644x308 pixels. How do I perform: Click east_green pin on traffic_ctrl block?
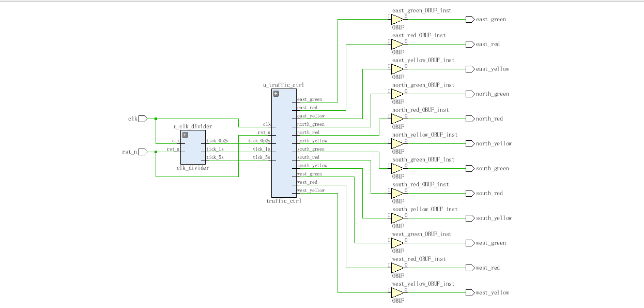310,99
